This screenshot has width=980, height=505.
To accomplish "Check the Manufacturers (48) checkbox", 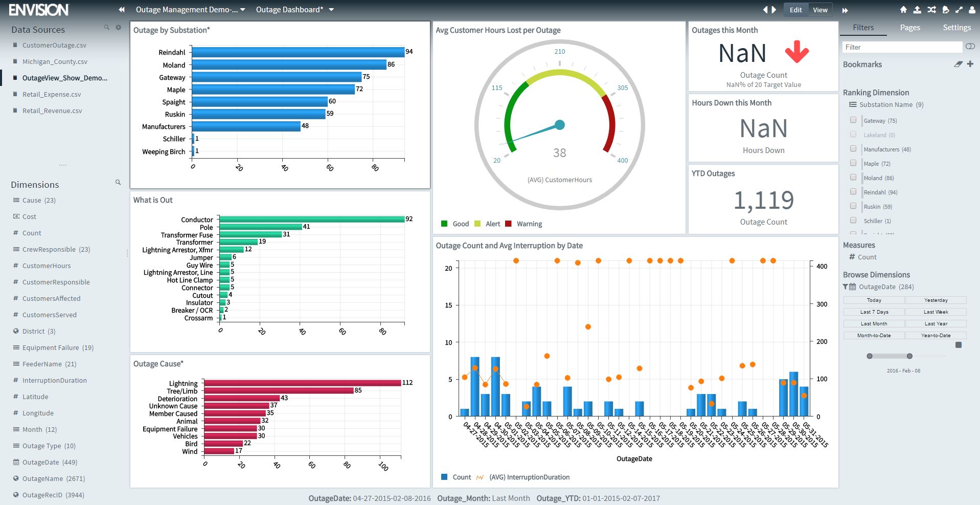I will (853, 148).
